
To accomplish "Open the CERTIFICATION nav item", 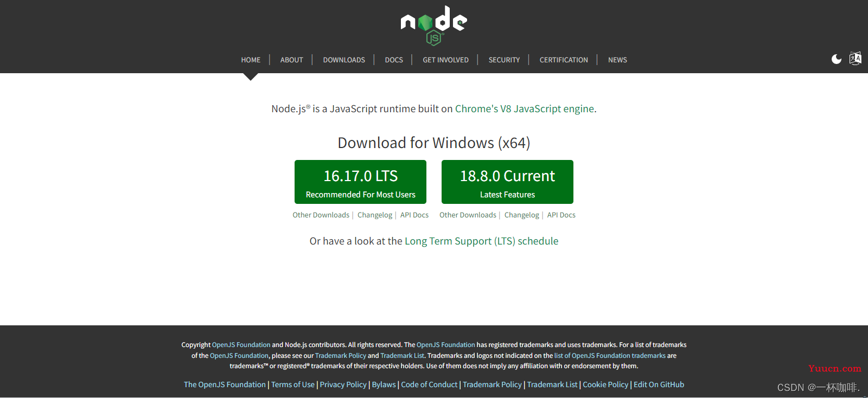I will pyautogui.click(x=564, y=60).
